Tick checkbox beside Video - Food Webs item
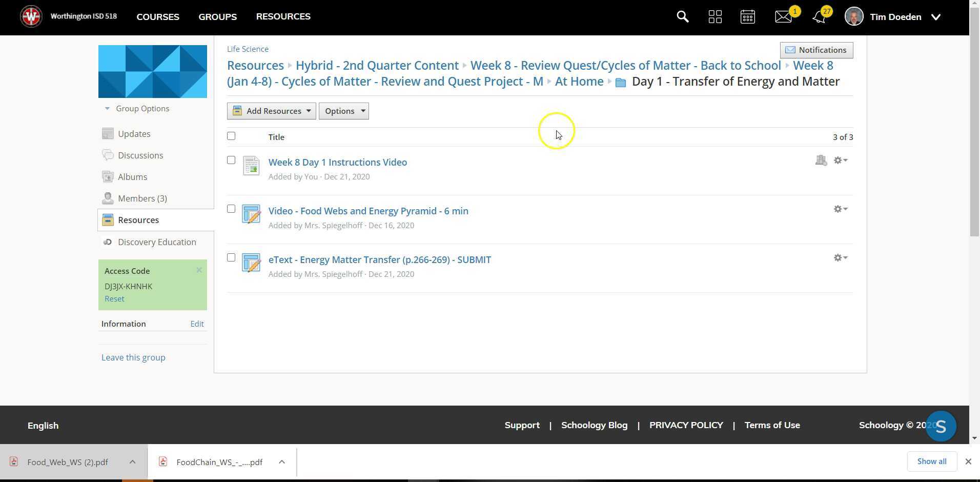This screenshot has height=482, width=980. [231, 209]
